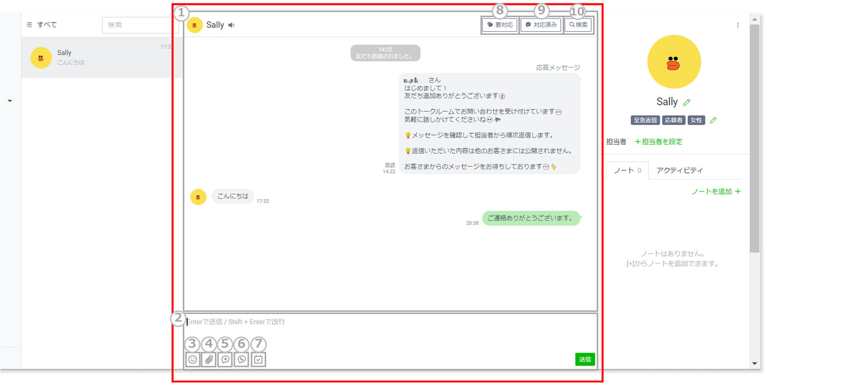The image size is (868, 383).
Task: Click the 担当者を設定 link
Action: pos(658,142)
